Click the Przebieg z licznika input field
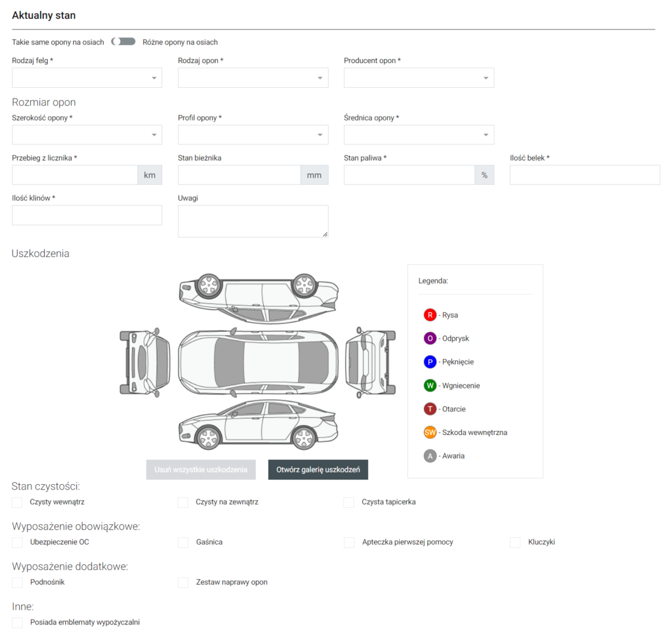 [x=75, y=175]
